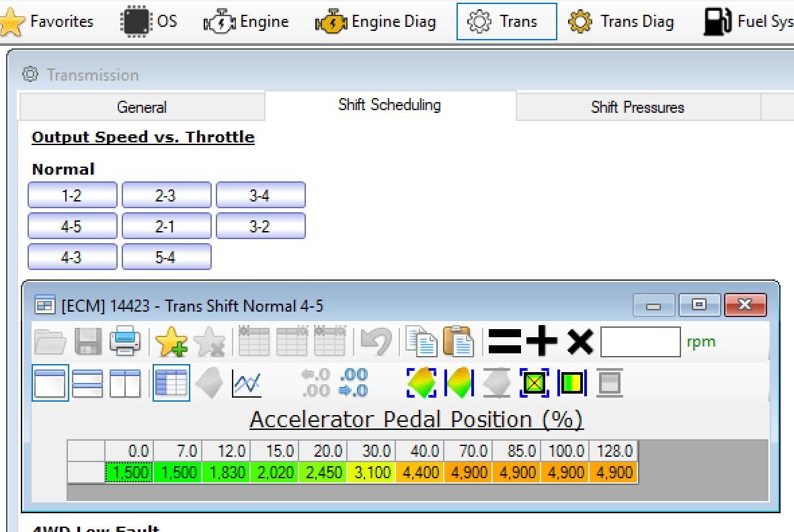Open the Fuel Sys section
The height and width of the screenshot is (532, 794).
pyautogui.click(x=748, y=21)
